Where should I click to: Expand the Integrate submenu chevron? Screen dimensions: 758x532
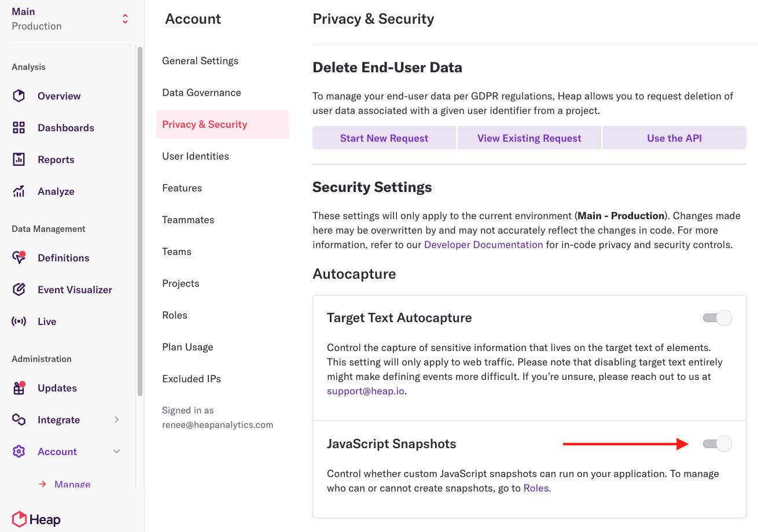pyautogui.click(x=117, y=420)
